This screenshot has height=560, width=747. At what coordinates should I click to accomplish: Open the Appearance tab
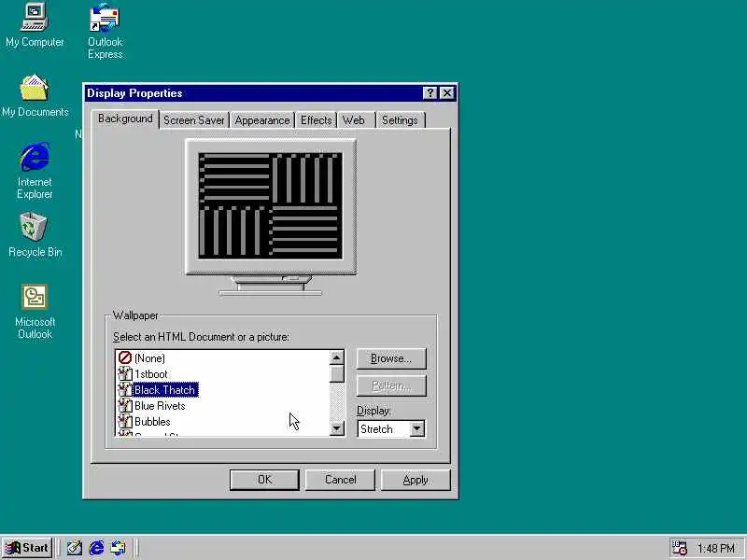point(262,120)
